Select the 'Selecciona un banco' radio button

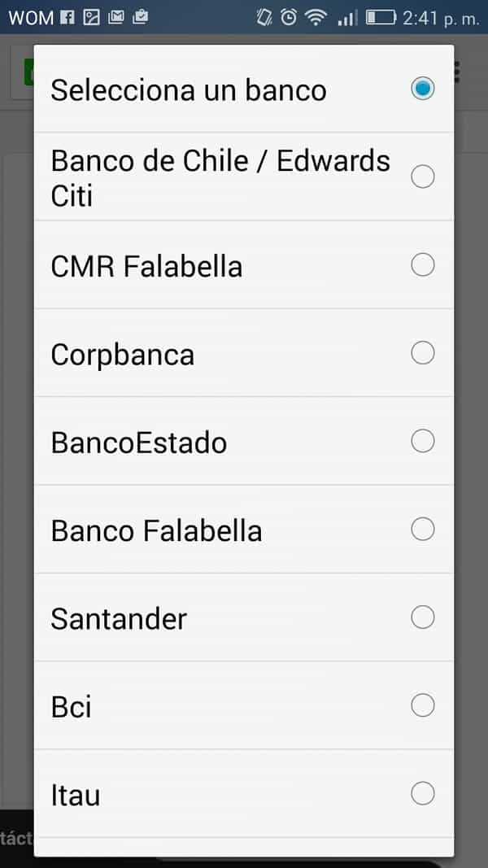(x=422, y=89)
